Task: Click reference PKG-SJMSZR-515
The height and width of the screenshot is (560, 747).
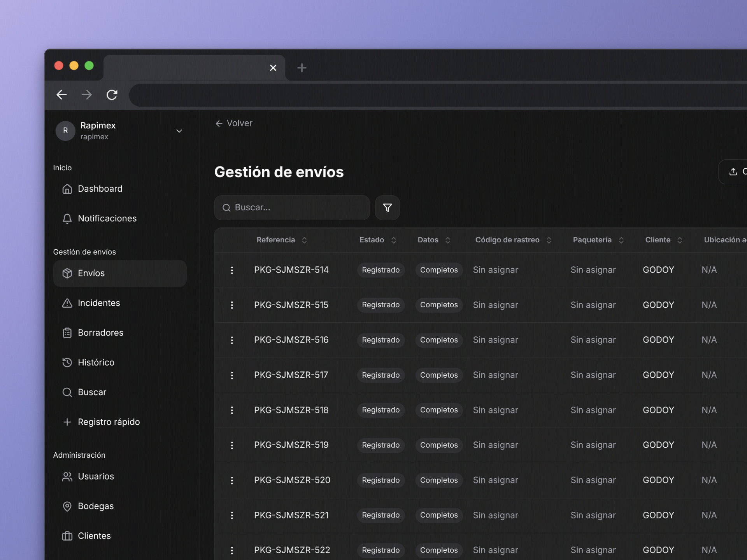Action: [x=291, y=305]
